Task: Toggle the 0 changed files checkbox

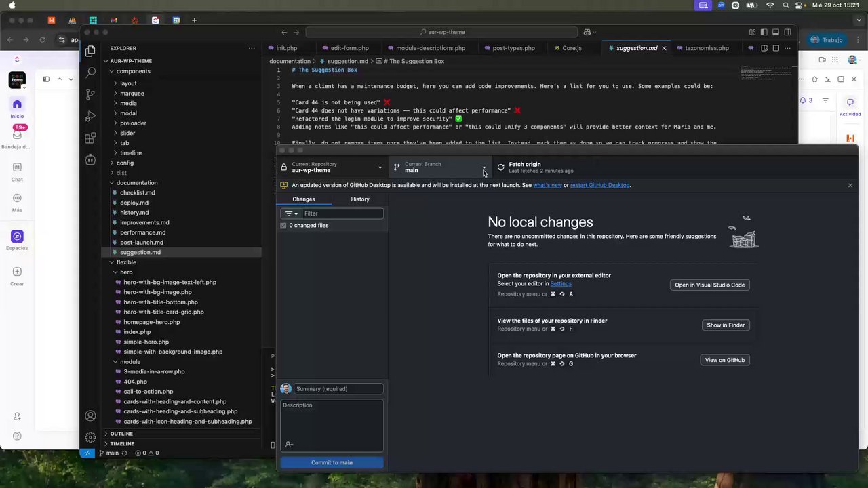Action: coord(283,226)
